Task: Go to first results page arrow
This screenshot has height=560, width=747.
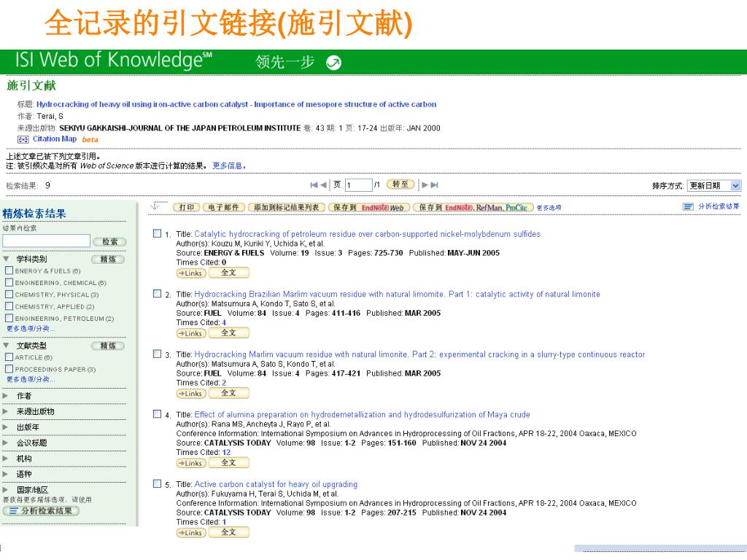Action: click(314, 185)
